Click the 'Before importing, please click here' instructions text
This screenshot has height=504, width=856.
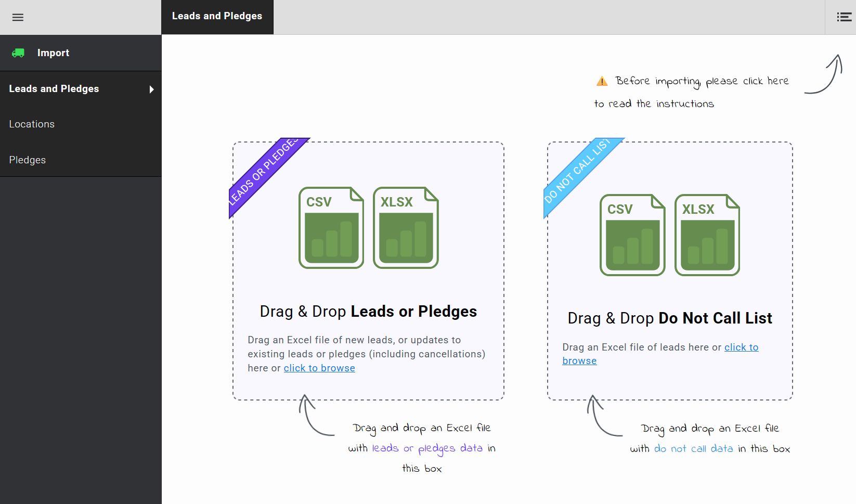coord(702,81)
